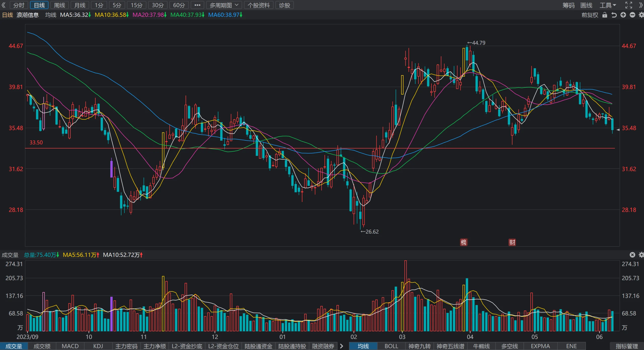
Task: Select the 陆股通持股 tab
Action: click(292, 346)
